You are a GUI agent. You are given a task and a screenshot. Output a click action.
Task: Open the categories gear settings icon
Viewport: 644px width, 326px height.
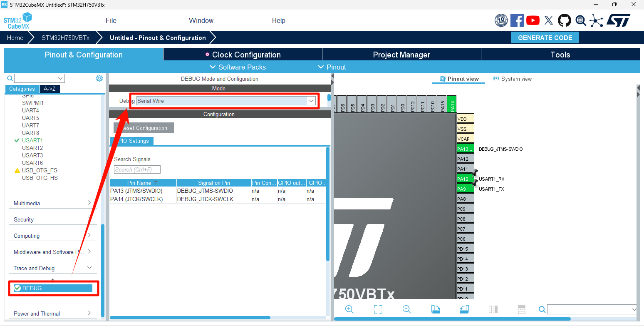[x=99, y=78]
